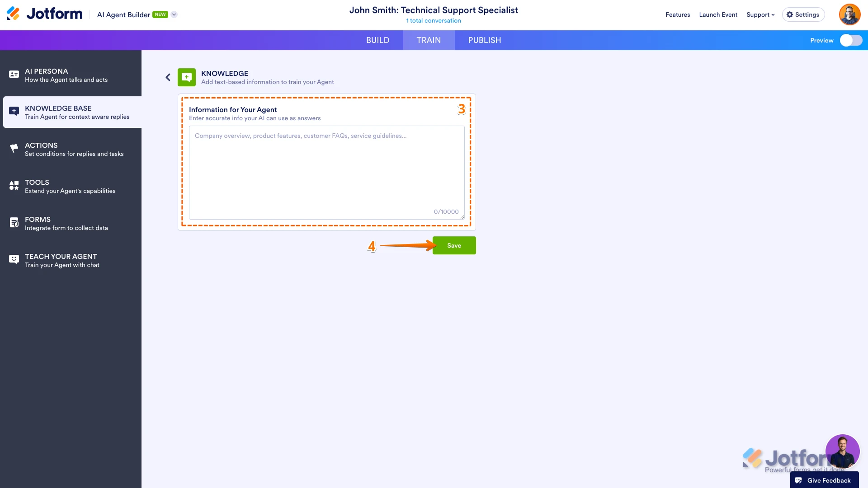Select the Forms sidebar icon
The width and height of the screenshot is (868, 488).
[14, 222]
